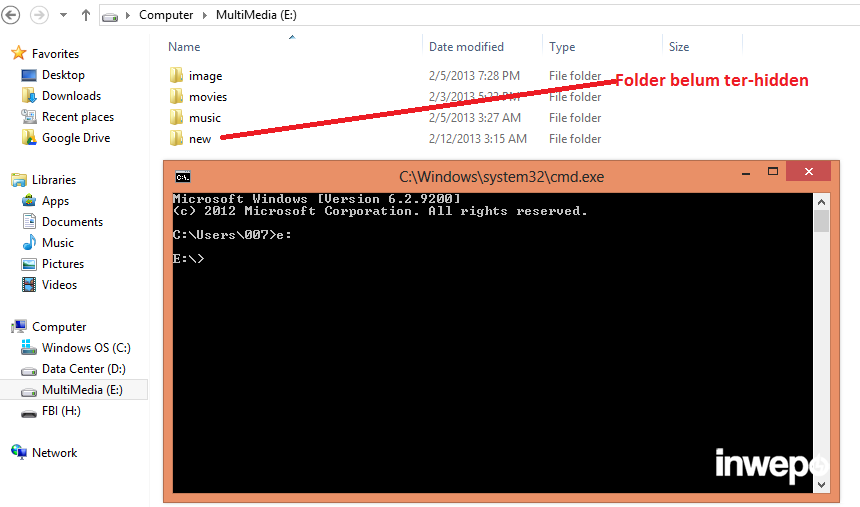Open the Apps library

pos(55,201)
